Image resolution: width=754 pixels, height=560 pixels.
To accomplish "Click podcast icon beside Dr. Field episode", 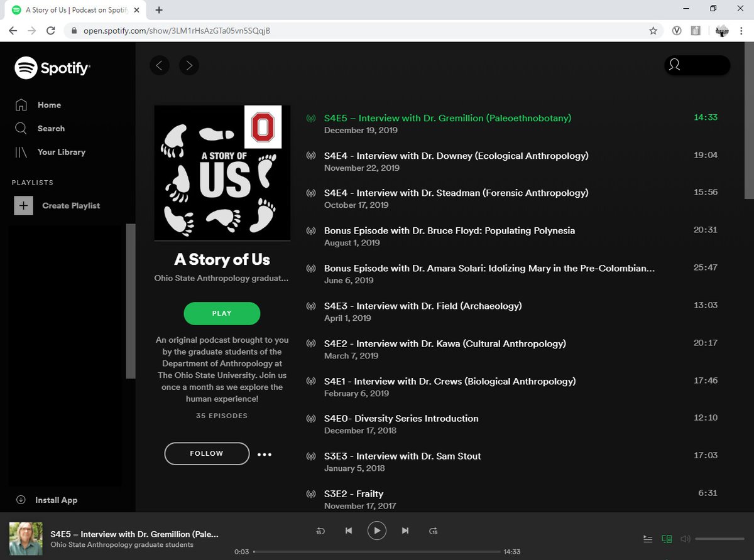I will coord(311,306).
